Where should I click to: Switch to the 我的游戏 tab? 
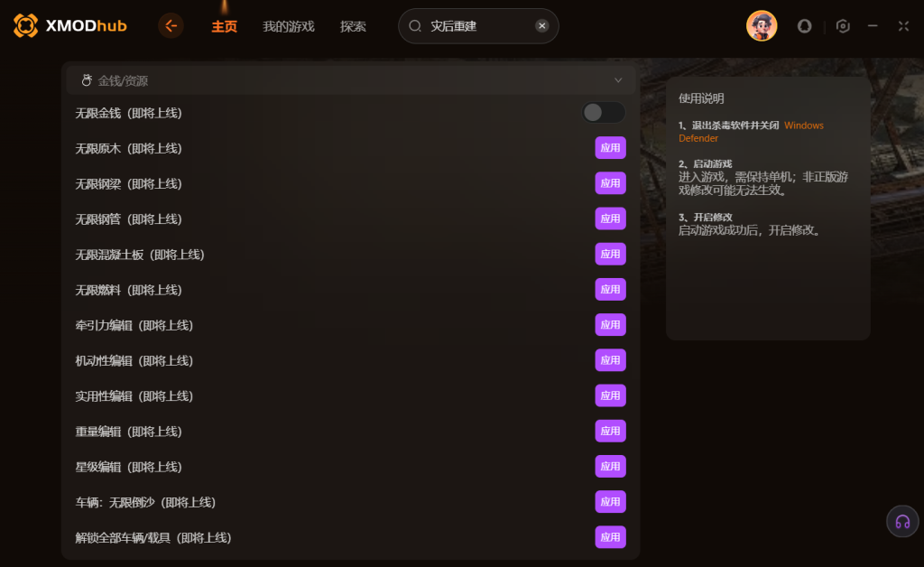pyautogui.click(x=288, y=26)
